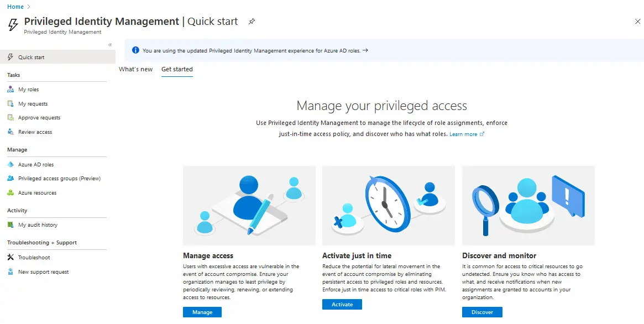The height and width of the screenshot is (324, 644).
Task: Click the My audit history icon
Action: point(11,225)
